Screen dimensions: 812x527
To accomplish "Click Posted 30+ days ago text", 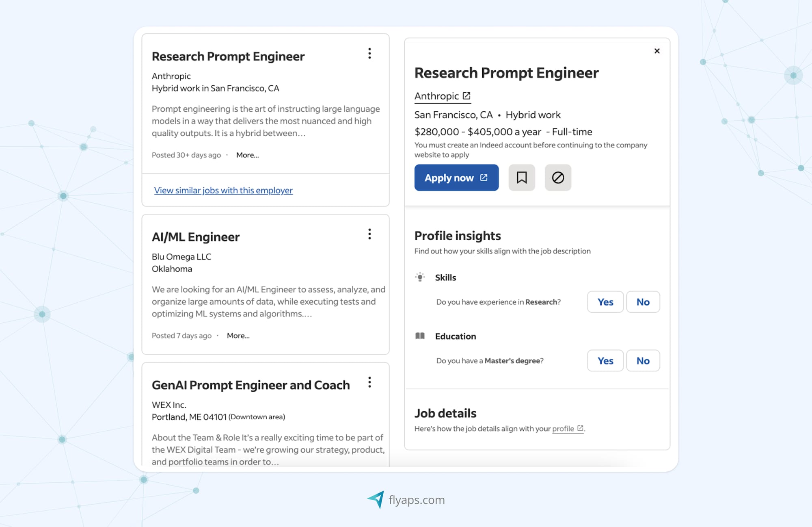I will [186, 155].
